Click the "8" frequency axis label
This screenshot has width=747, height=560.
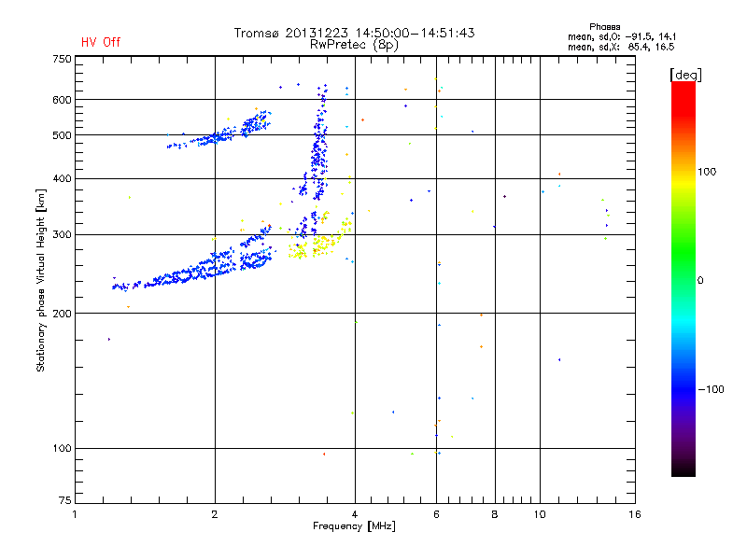tap(495, 514)
